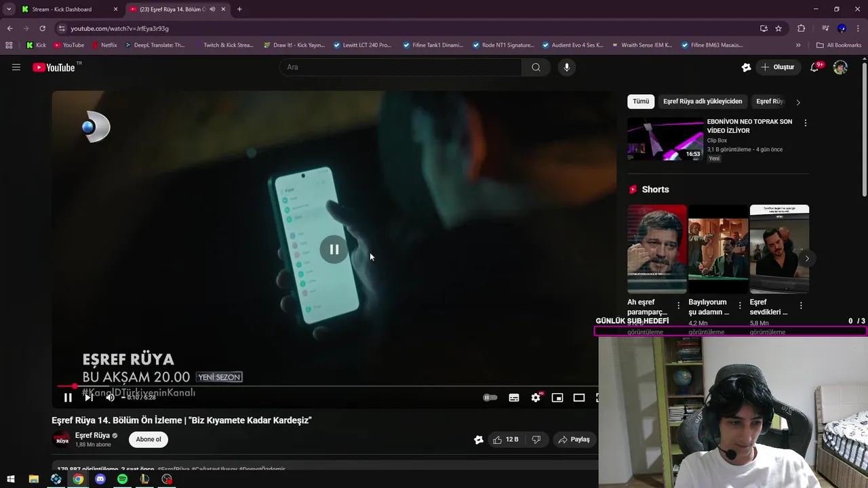Image resolution: width=868 pixels, height=488 pixels.
Task: Open the account avatar menu on YouTube
Action: point(840,67)
